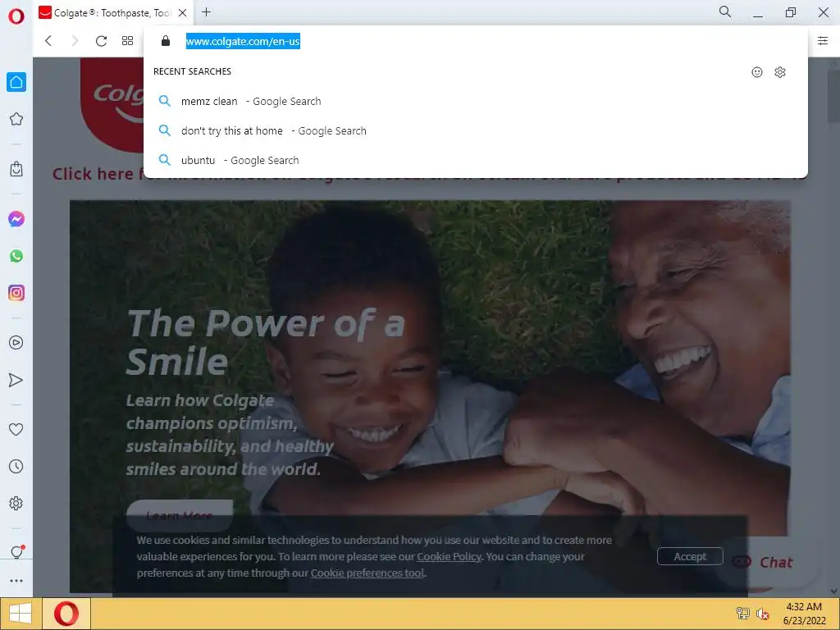Open History clock in the sidebar
This screenshot has width=840, height=630.
tap(16, 467)
